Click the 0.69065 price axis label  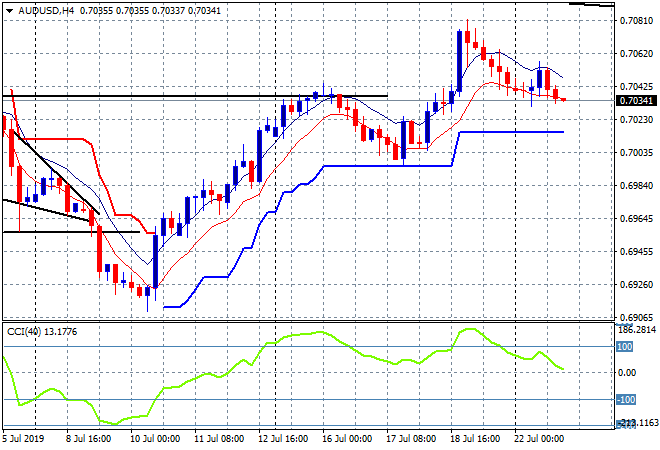point(636,317)
